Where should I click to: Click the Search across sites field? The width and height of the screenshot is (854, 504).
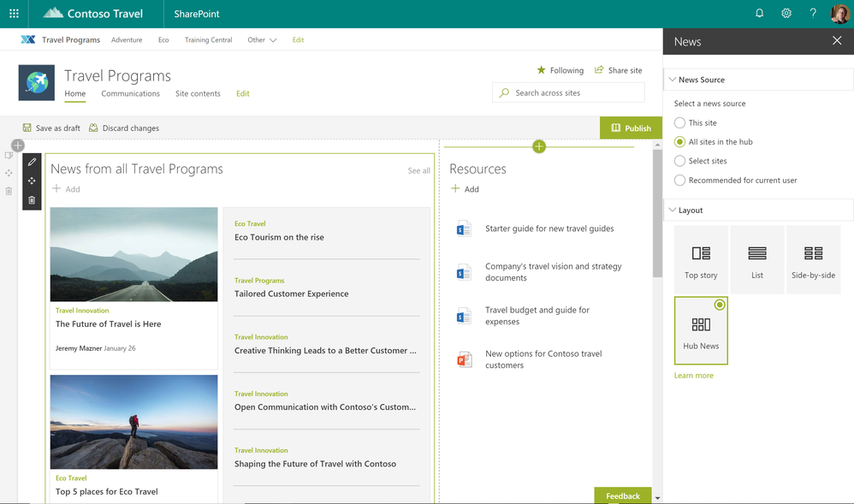(568, 92)
